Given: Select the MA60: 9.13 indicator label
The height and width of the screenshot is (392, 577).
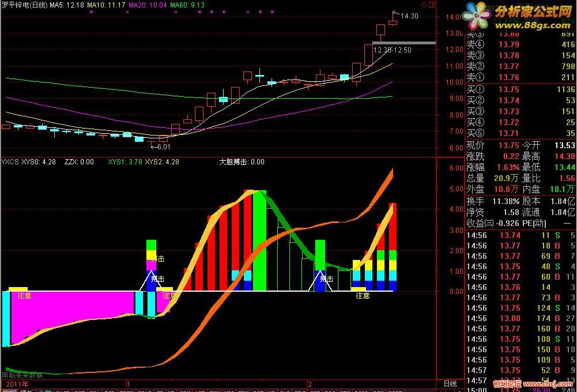Looking at the screenshot, I should (x=187, y=5).
